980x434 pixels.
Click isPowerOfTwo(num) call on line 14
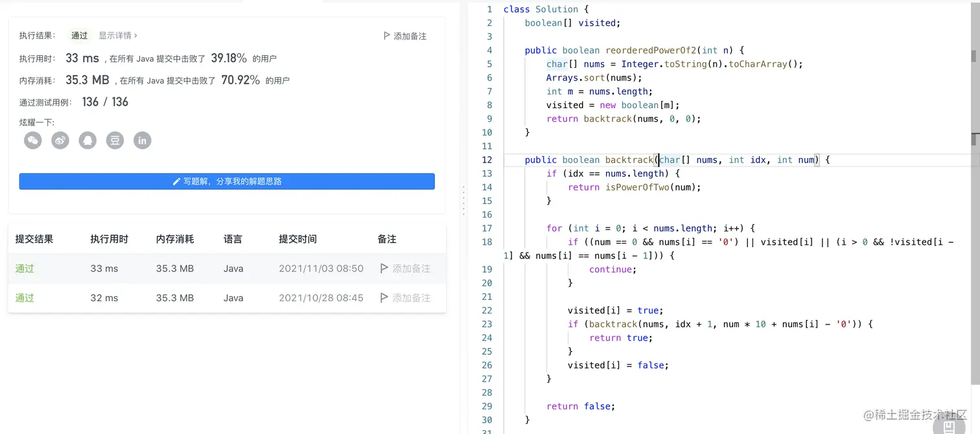(x=653, y=187)
